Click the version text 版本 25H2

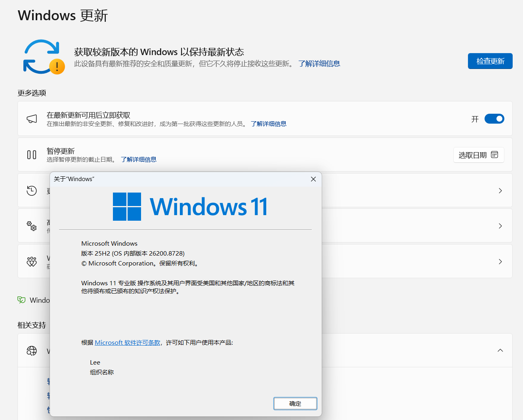click(133, 253)
